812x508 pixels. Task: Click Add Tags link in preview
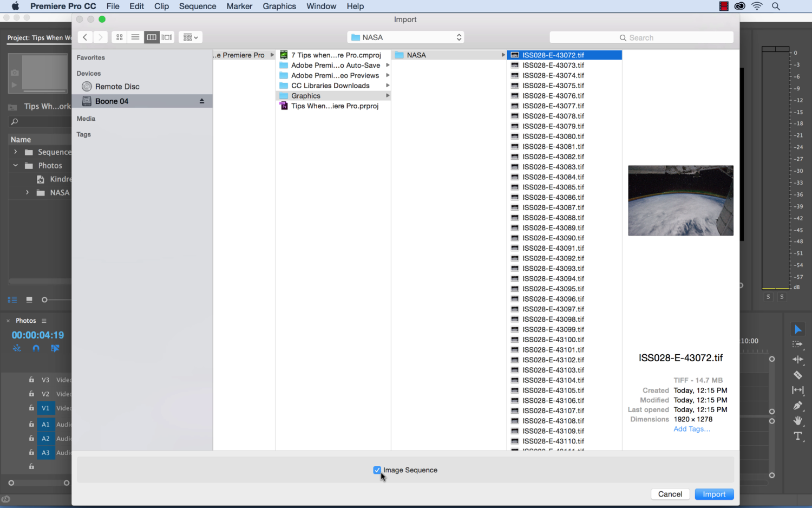(x=692, y=429)
